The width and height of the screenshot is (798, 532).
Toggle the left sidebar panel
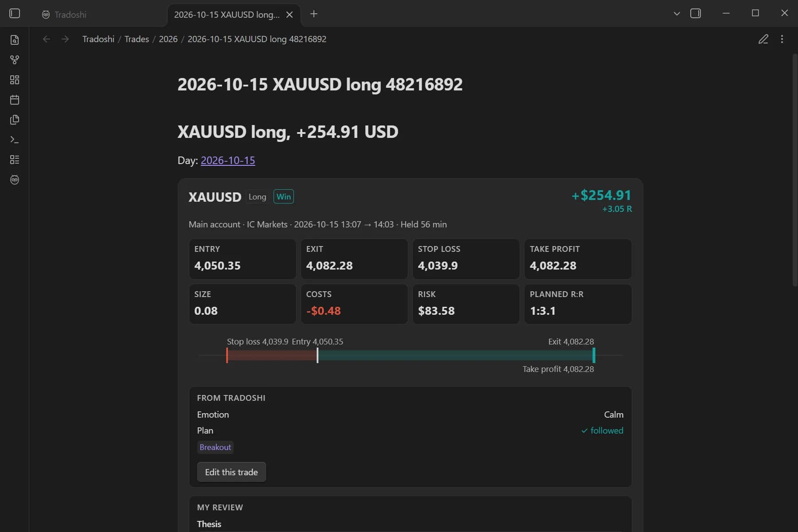[15, 14]
